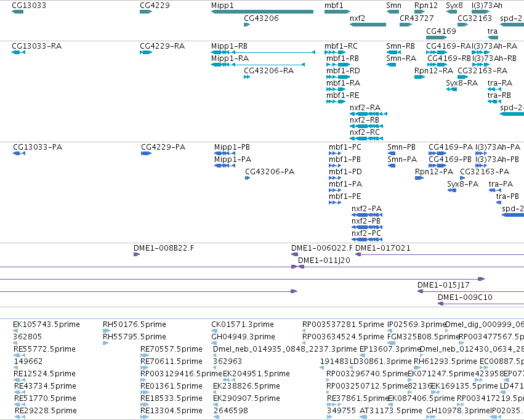Viewport: 524px width, 420px height.
Task: Select the mbf1 gene bar in top track
Action: (337, 12)
